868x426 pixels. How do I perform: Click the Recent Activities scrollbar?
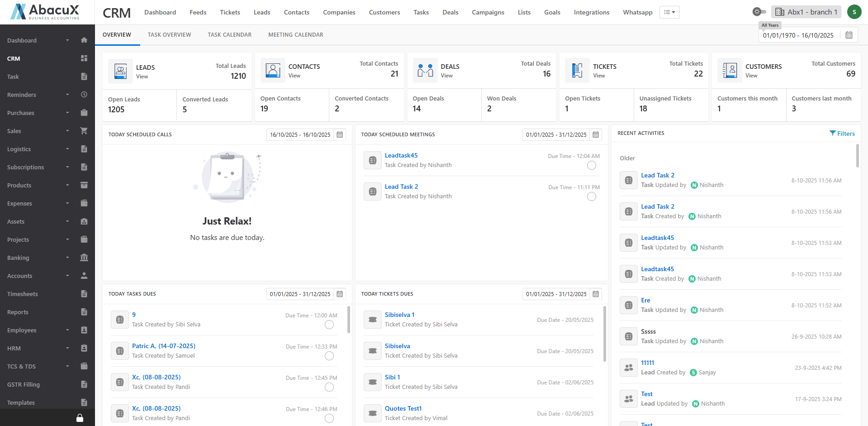click(x=857, y=156)
